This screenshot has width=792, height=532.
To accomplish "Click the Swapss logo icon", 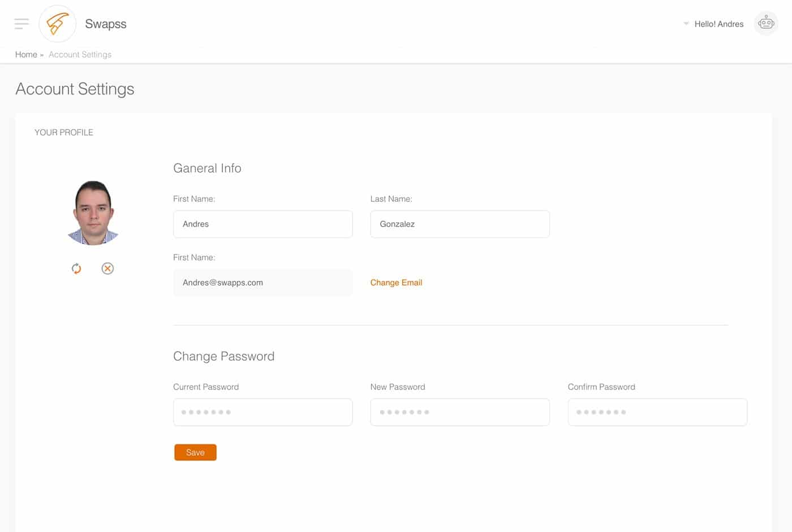I will (57, 24).
